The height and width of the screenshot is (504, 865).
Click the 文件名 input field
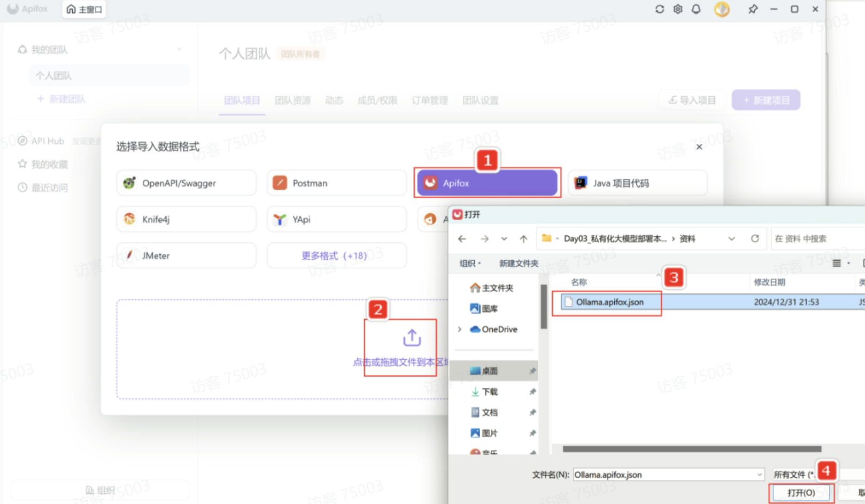click(x=664, y=475)
